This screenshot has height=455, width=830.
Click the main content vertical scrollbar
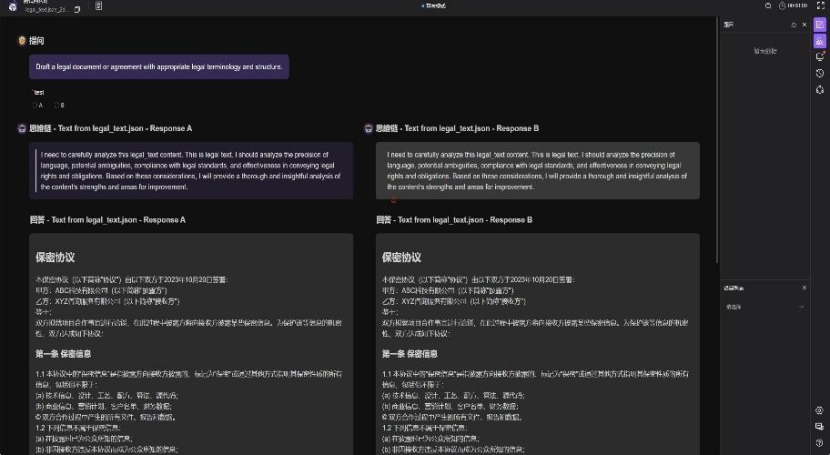point(717,140)
